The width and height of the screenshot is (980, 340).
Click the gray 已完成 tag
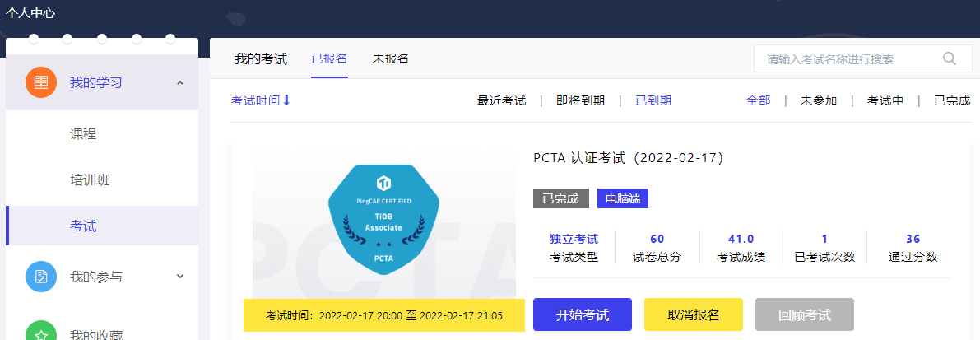[560, 198]
